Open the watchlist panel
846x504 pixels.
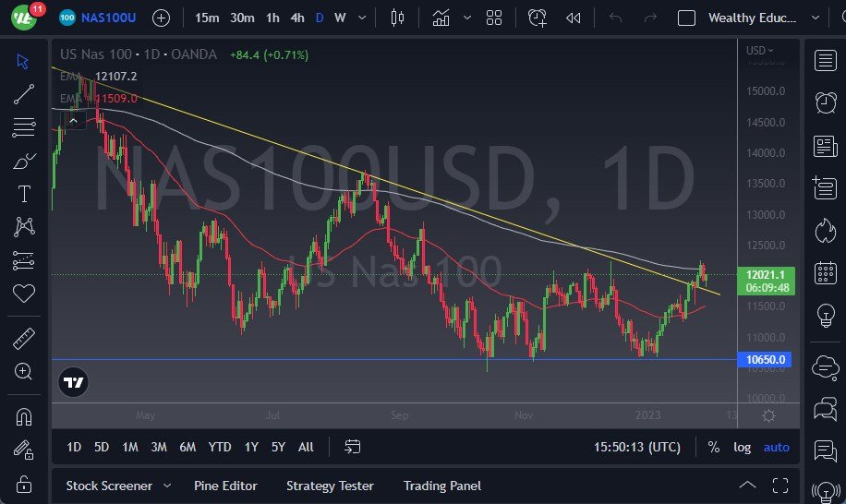tap(826, 60)
